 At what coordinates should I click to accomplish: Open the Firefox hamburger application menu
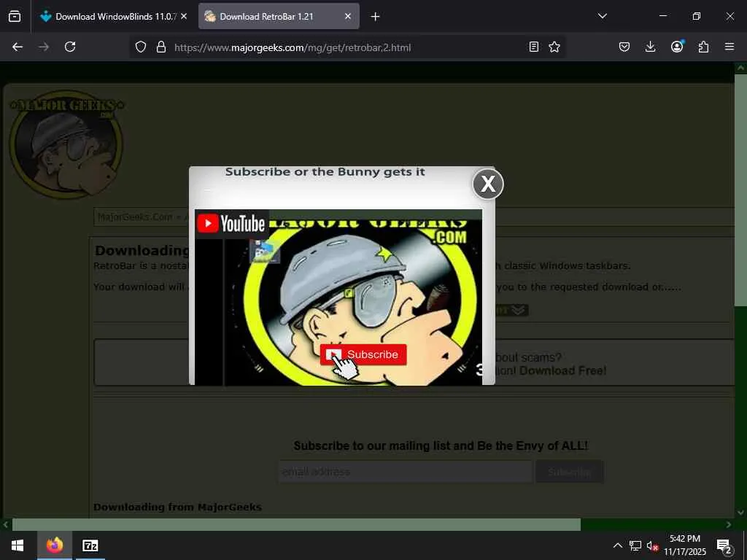(x=729, y=47)
